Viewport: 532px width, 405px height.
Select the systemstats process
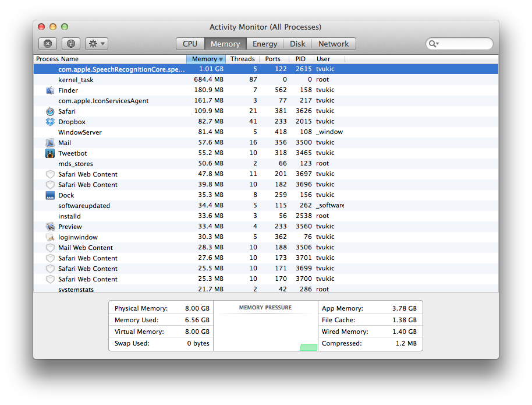point(266,289)
